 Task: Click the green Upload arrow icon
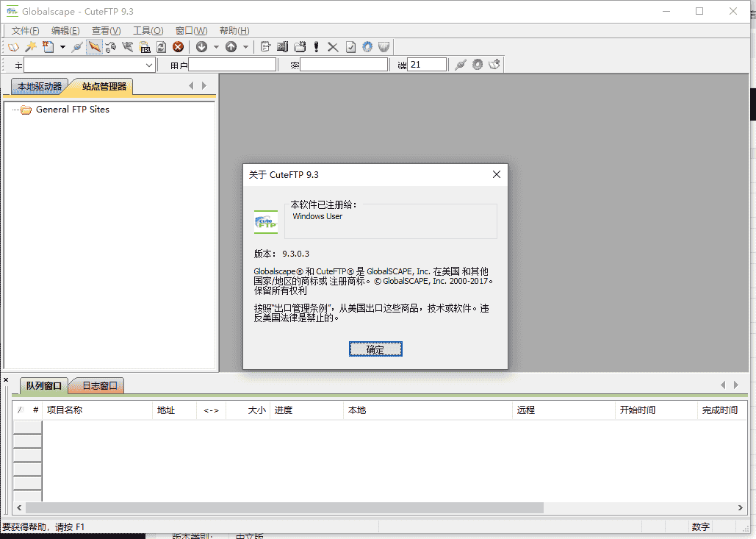pyautogui.click(x=231, y=46)
